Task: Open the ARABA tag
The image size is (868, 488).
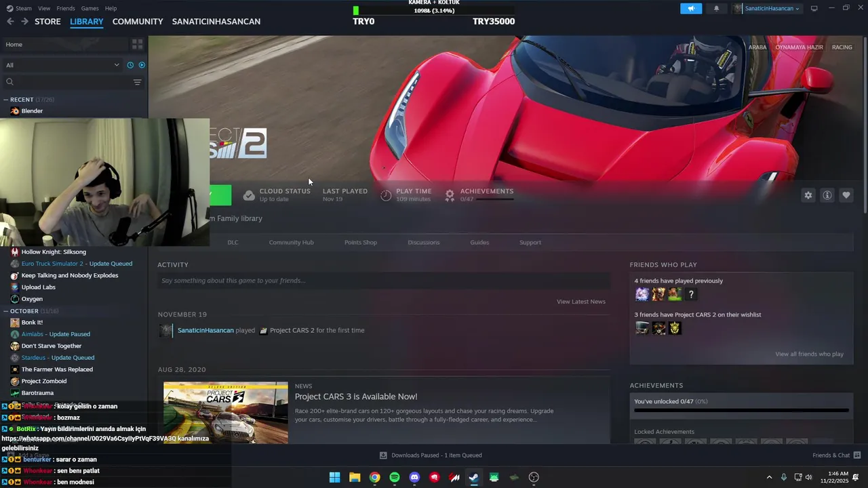Action: (757, 47)
